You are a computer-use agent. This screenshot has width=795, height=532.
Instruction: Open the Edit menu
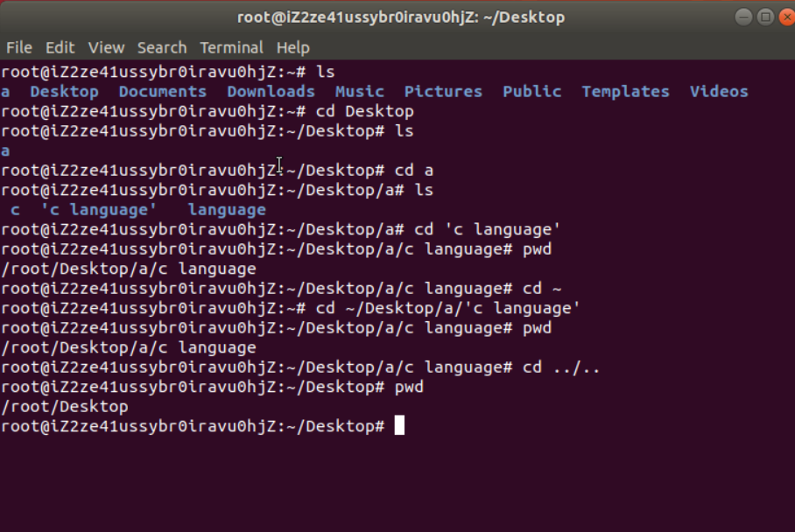coord(60,47)
